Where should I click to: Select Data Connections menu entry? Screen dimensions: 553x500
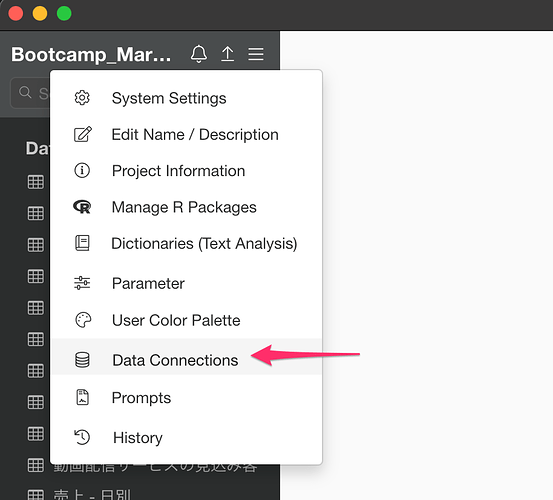click(186, 356)
